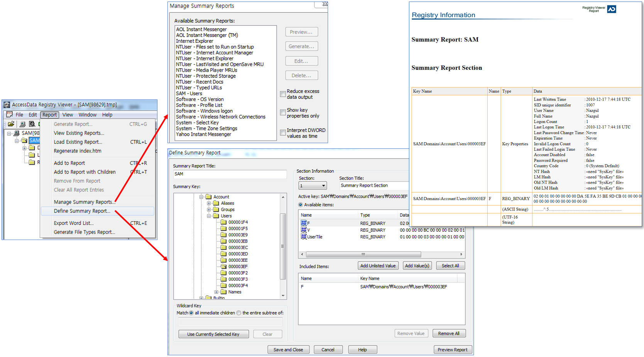Expand the D folder node in Registry Viewer tree
644x357 pixels.
click(x=24, y=148)
